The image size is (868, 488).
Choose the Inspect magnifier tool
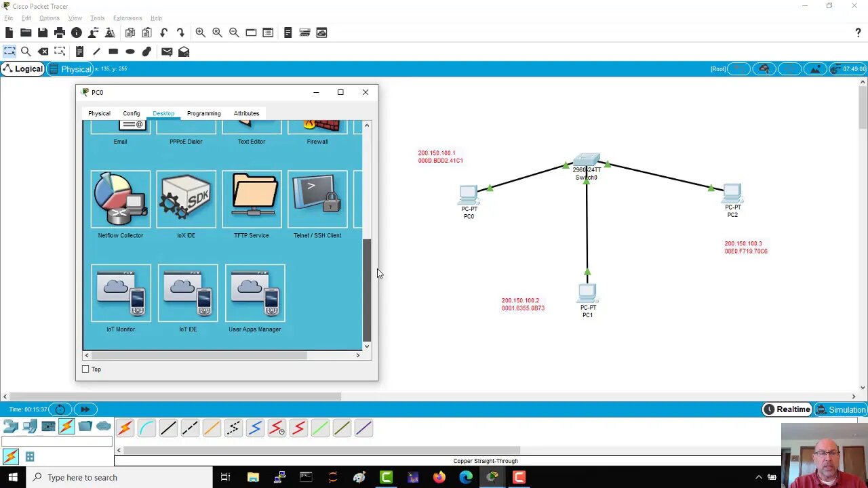tap(26, 52)
